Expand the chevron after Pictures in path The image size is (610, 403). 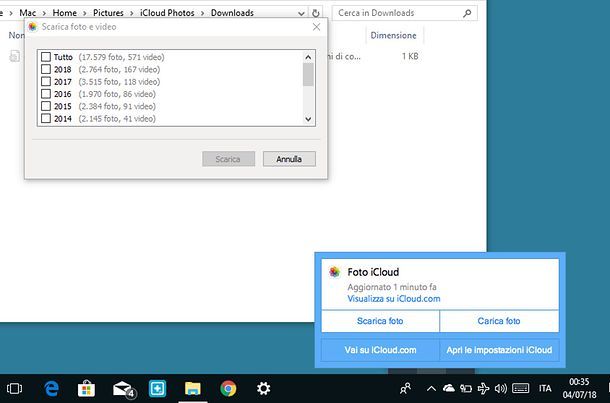click(x=131, y=13)
